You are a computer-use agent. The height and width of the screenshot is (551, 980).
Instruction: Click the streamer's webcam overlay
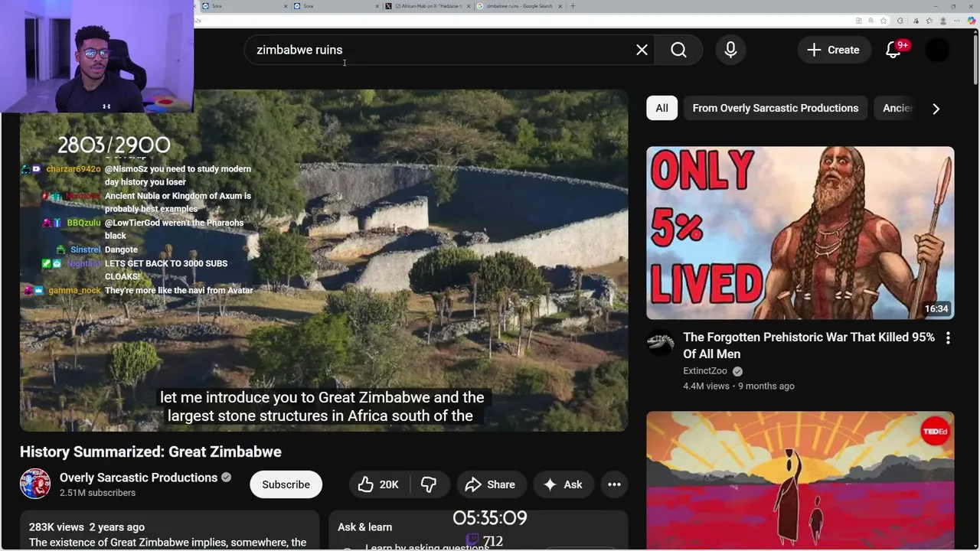pyautogui.click(x=96, y=57)
